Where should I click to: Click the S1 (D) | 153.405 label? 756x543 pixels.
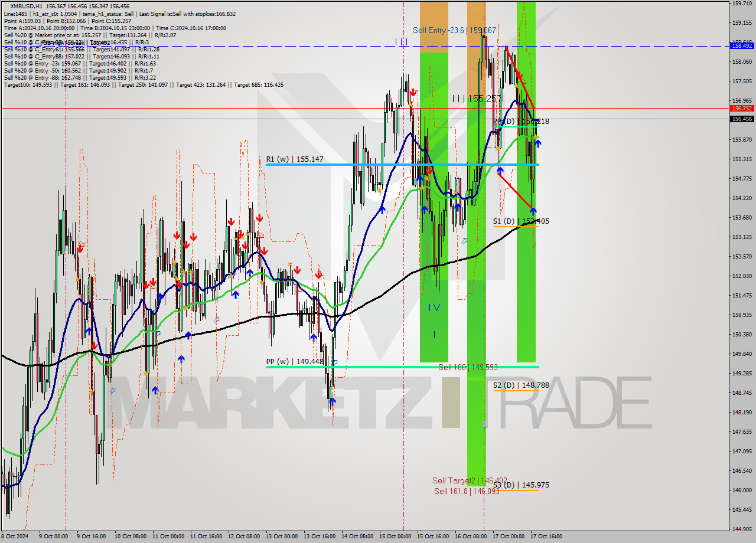point(521,221)
